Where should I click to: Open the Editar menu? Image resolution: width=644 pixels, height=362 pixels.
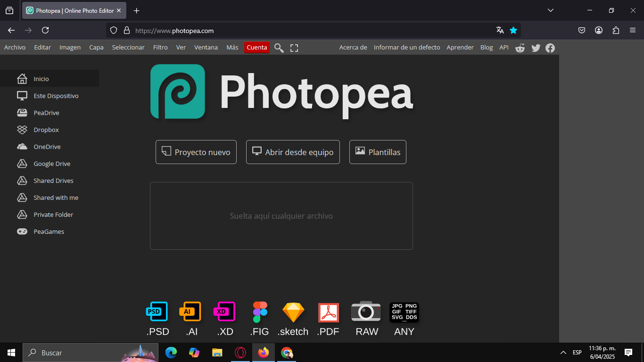[x=42, y=47]
